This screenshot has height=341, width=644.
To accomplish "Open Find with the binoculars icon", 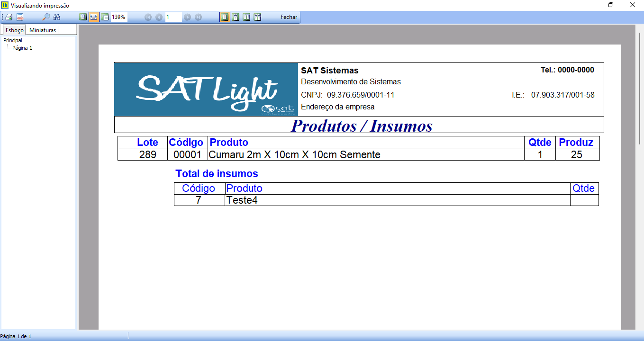I will pyautogui.click(x=57, y=17).
